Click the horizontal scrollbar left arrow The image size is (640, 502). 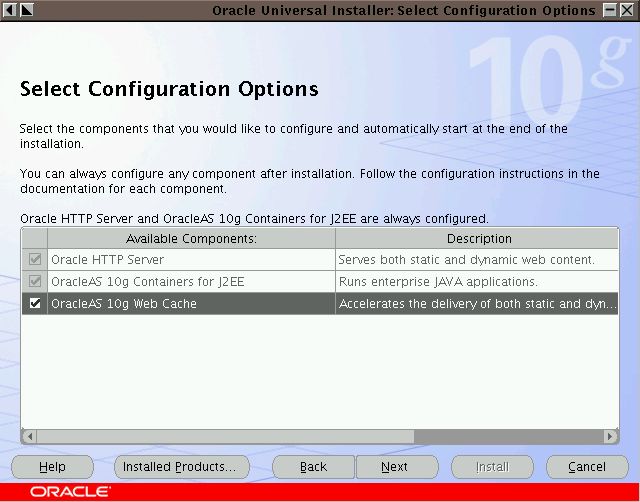coord(29,436)
